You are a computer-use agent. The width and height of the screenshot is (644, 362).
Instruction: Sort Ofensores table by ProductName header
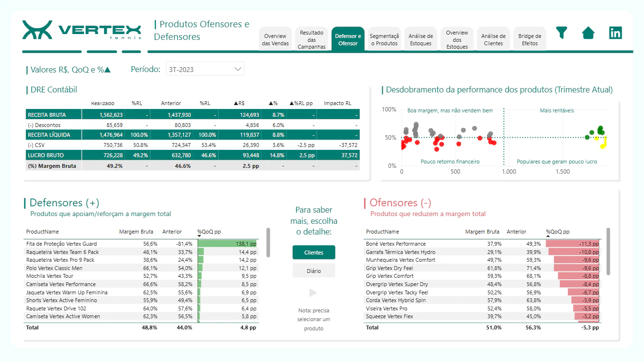click(383, 232)
